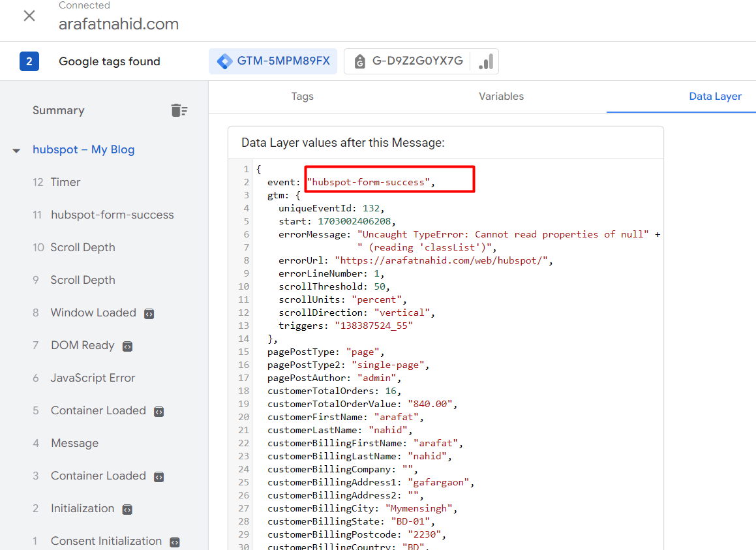Click the GTM diamond icon in GTM-5MPM89FX chip

click(x=224, y=61)
